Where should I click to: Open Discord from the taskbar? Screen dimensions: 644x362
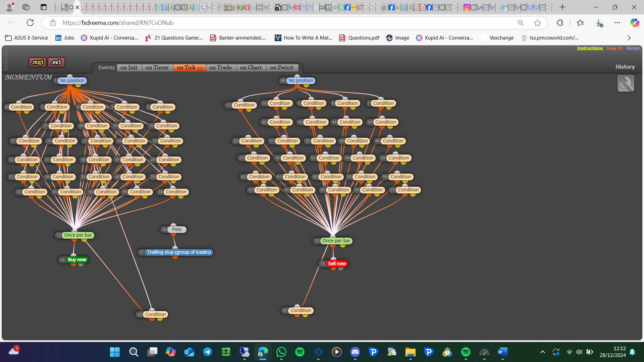(x=355, y=352)
